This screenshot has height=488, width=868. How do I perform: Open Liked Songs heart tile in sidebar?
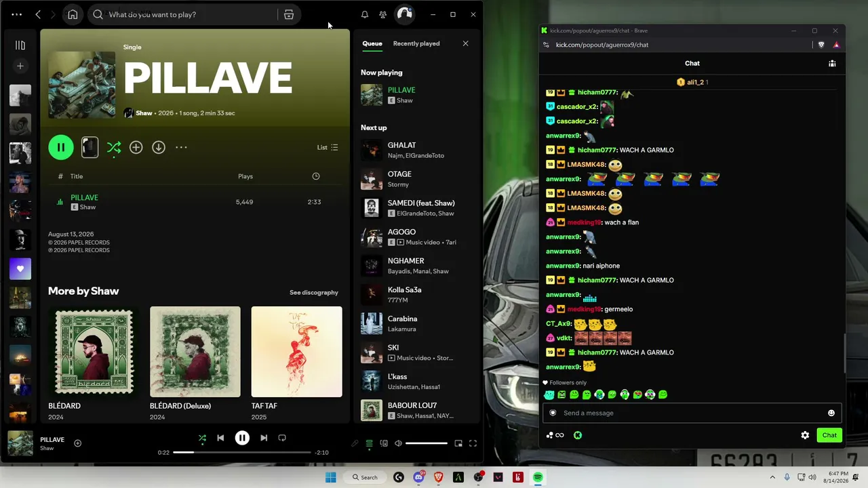pyautogui.click(x=20, y=268)
